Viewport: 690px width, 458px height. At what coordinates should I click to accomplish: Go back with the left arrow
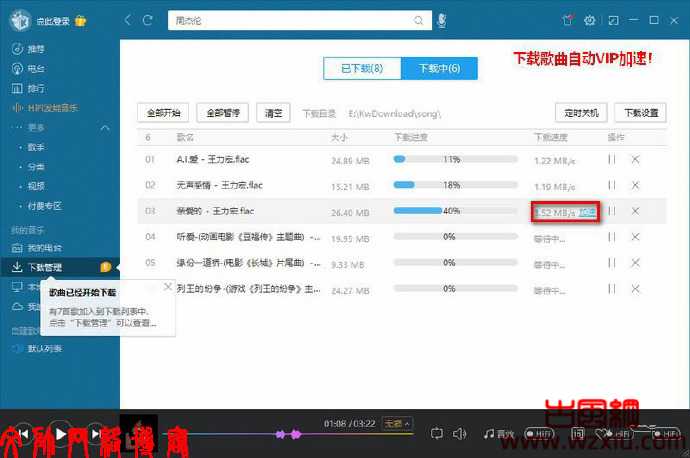[128, 20]
